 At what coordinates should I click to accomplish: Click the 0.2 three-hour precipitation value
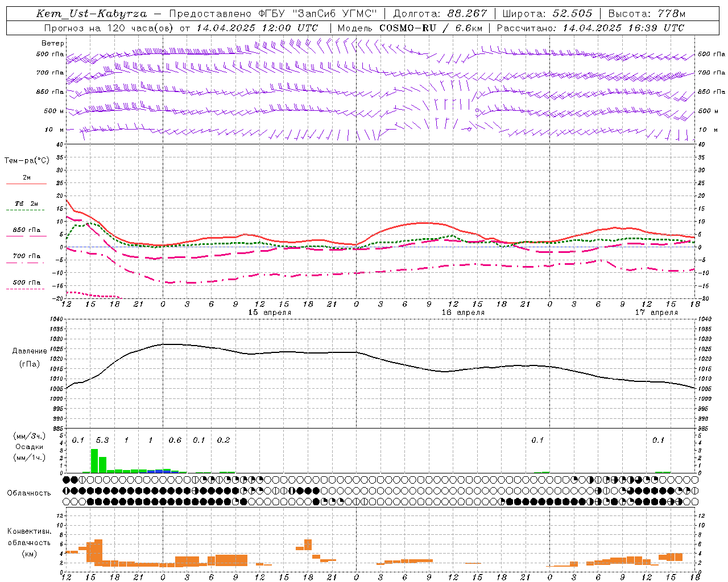tap(224, 440)
